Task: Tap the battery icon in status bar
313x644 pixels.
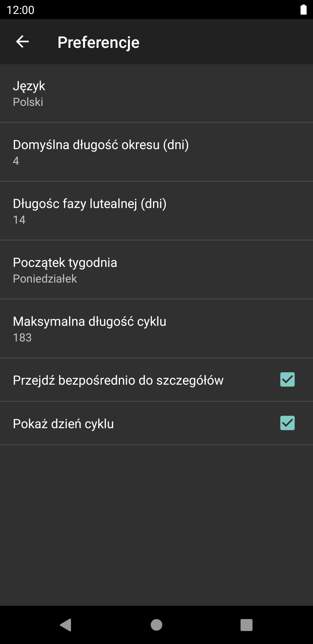Action: [303, 10]
